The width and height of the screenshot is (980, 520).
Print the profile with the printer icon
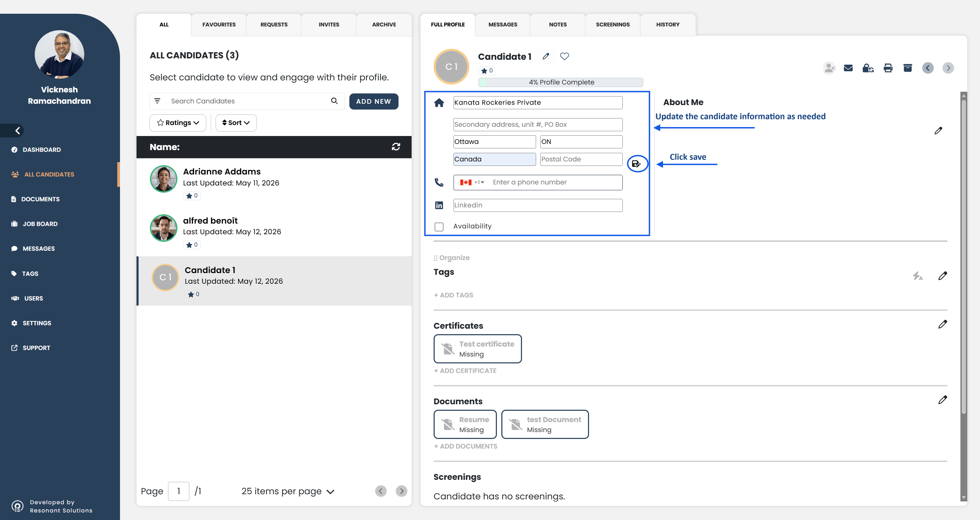click(888, 68)
